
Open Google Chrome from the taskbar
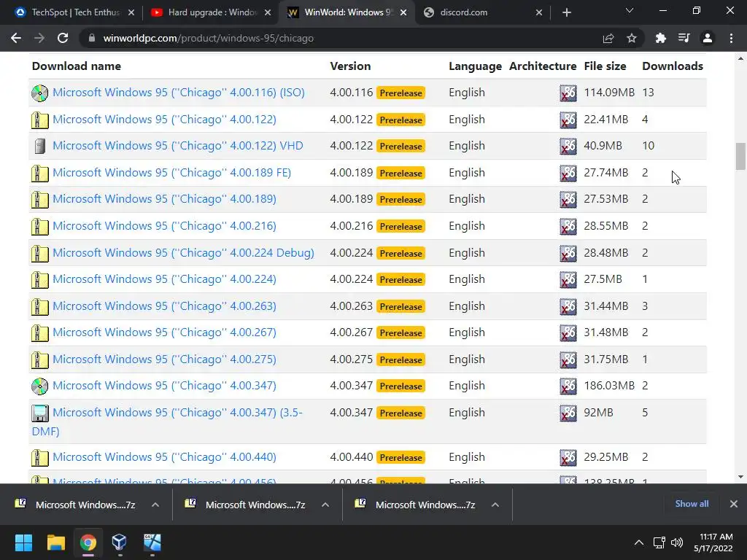pos(88,542)
